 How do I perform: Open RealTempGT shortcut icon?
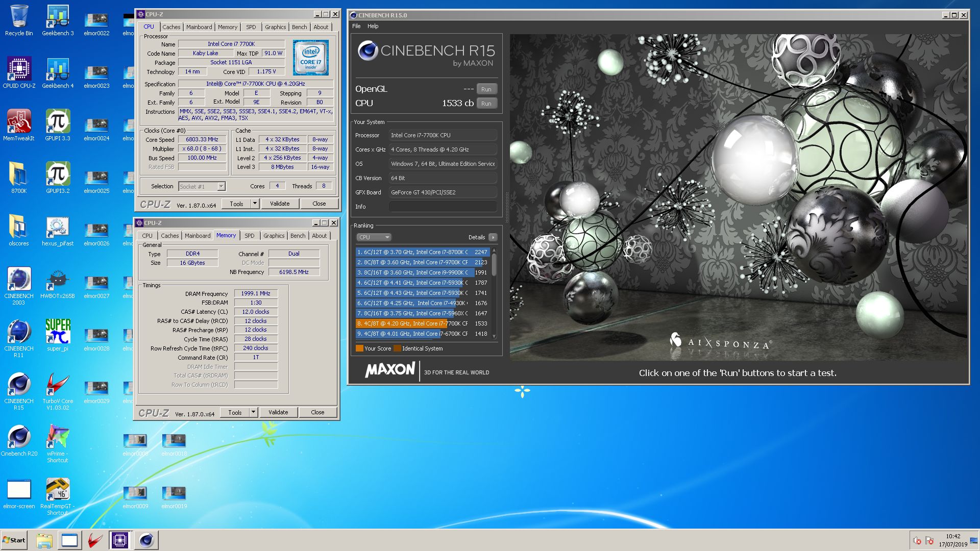[x=58, y=496]
